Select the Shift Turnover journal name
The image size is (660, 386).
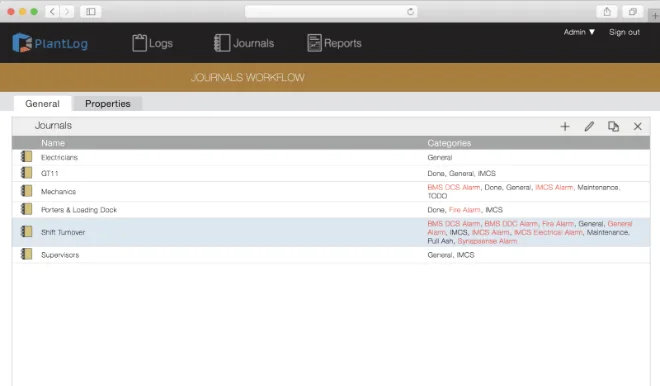[x=63, y=232]
